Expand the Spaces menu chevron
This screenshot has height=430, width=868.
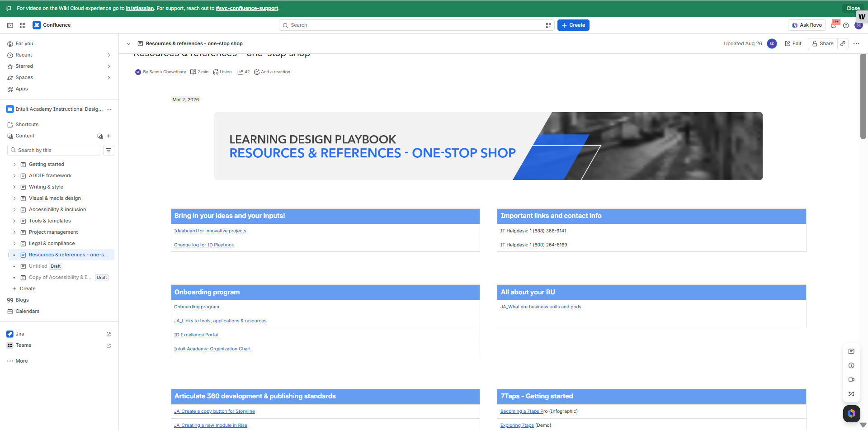(109, 78)
